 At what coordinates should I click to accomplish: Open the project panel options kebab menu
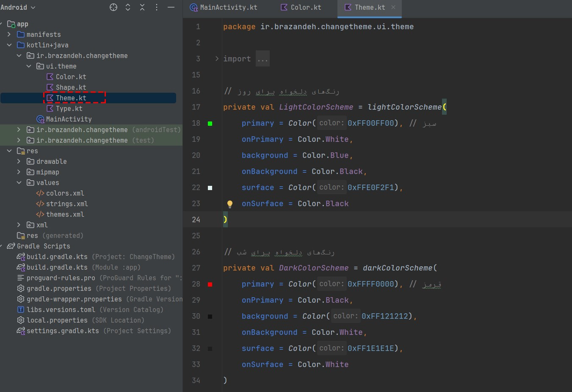(x=157, y=7)
